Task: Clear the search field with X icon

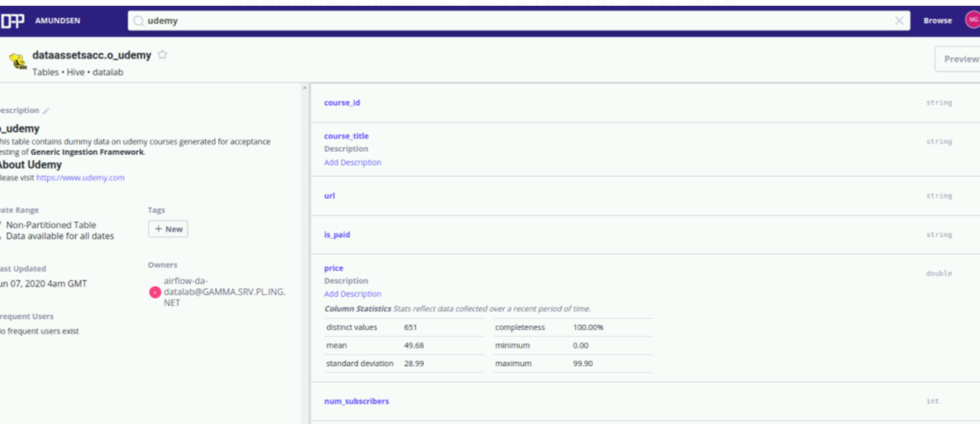Action: tap(899, 21)
